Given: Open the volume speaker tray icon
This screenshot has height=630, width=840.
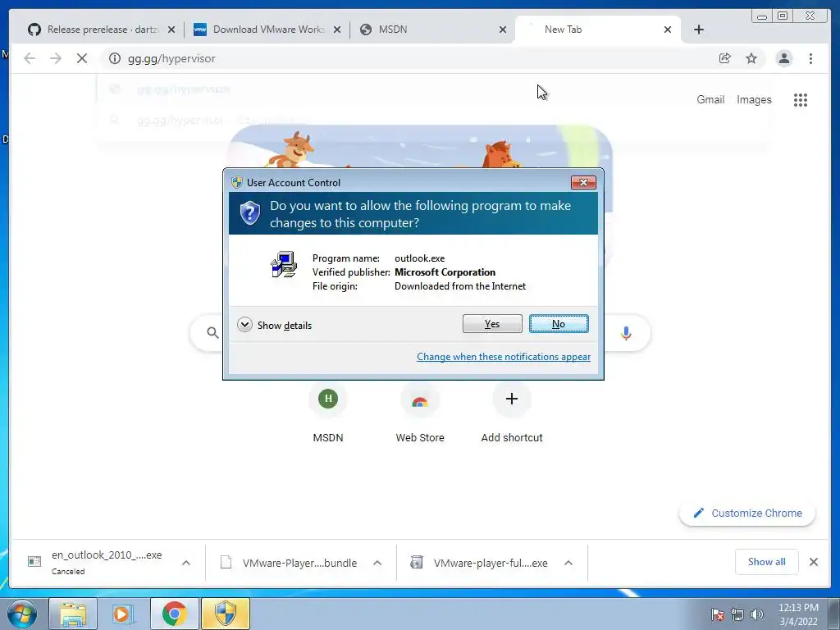Looking at the screenshot, I should (756, 614).
